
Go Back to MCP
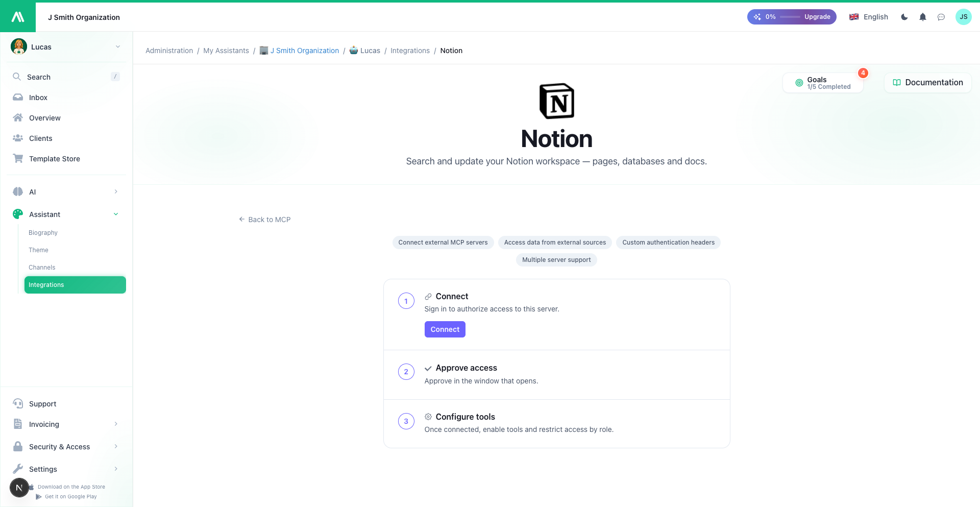pos(264,220)
